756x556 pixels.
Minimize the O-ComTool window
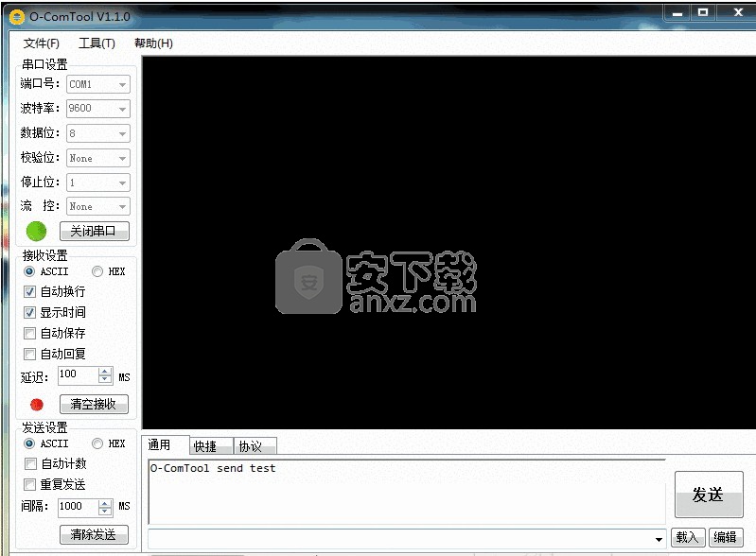(x=677, y=13)
